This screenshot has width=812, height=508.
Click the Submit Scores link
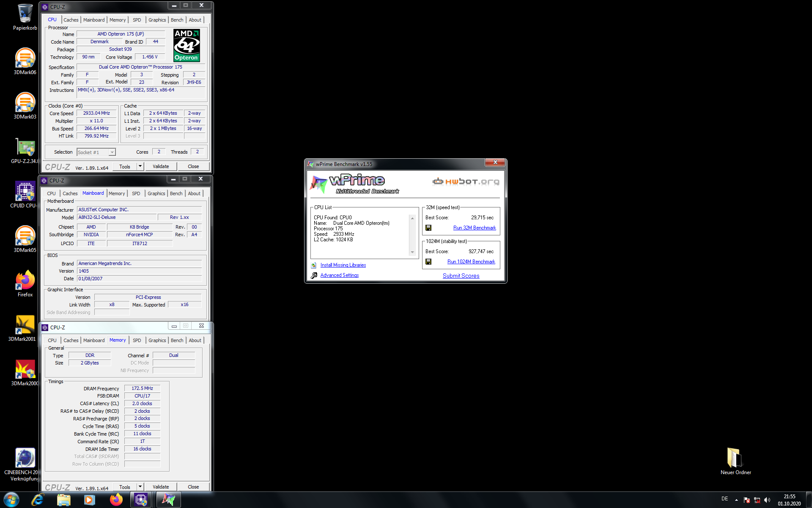click(x=461, y=276)
